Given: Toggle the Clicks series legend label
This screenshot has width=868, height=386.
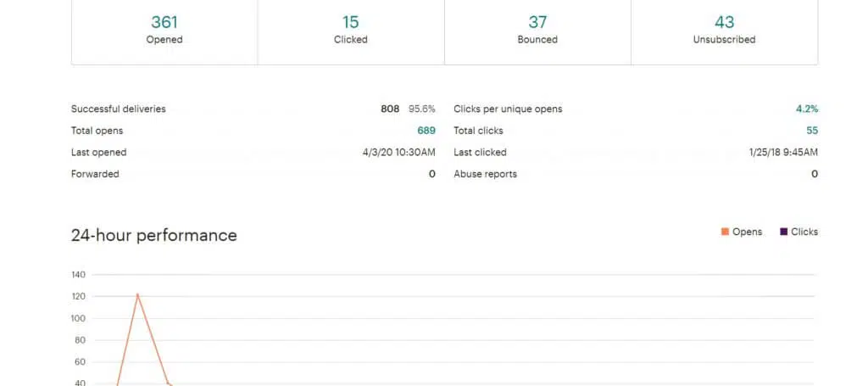Looking at the screenshot, I should click(804, 232).
